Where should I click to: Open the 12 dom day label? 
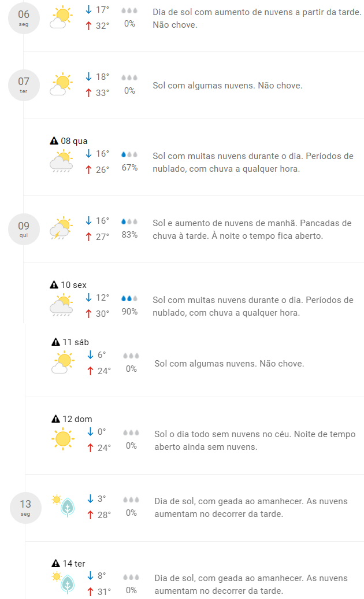point(76,419)
